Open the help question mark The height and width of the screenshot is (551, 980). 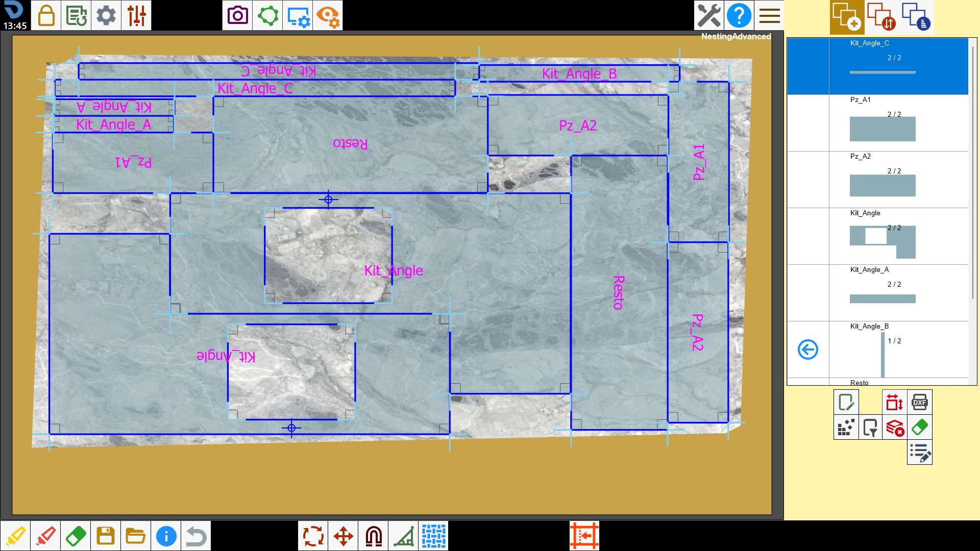(x=739, y=15)
